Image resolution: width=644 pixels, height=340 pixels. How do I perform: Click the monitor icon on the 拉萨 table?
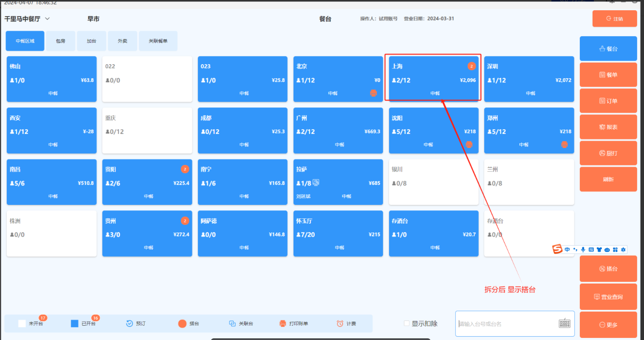(x=316, y=183)
